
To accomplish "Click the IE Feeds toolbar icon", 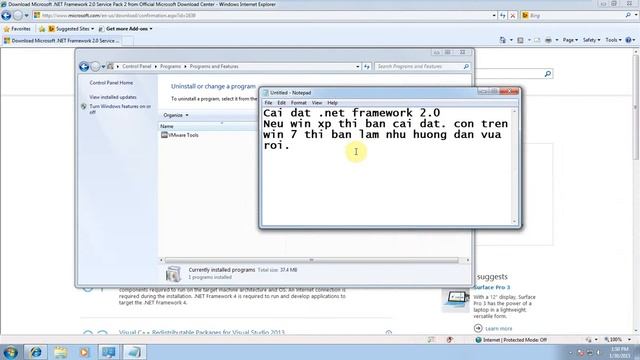I will 520,40.
